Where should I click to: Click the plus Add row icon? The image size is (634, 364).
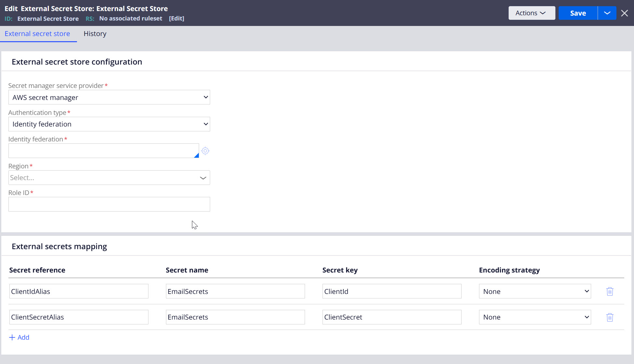tap(12, 337)
